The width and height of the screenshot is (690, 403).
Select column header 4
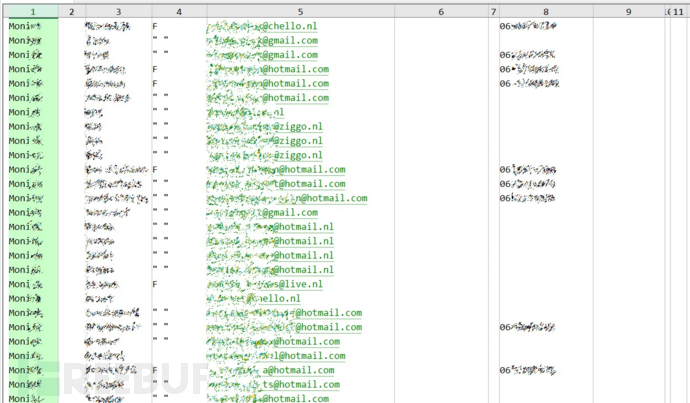tap(179, 12)
